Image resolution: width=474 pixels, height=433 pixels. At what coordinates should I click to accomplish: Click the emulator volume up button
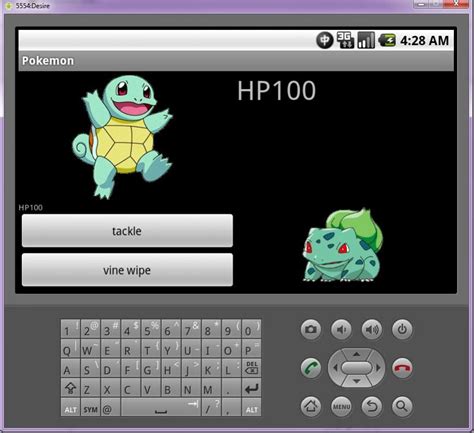(x=372, y=329)
